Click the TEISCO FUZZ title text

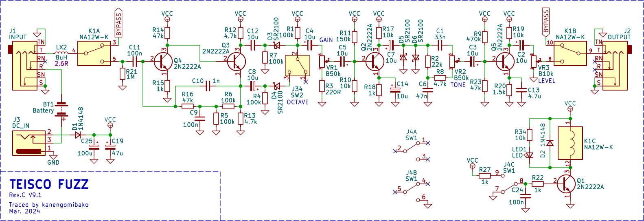(49, 184)
